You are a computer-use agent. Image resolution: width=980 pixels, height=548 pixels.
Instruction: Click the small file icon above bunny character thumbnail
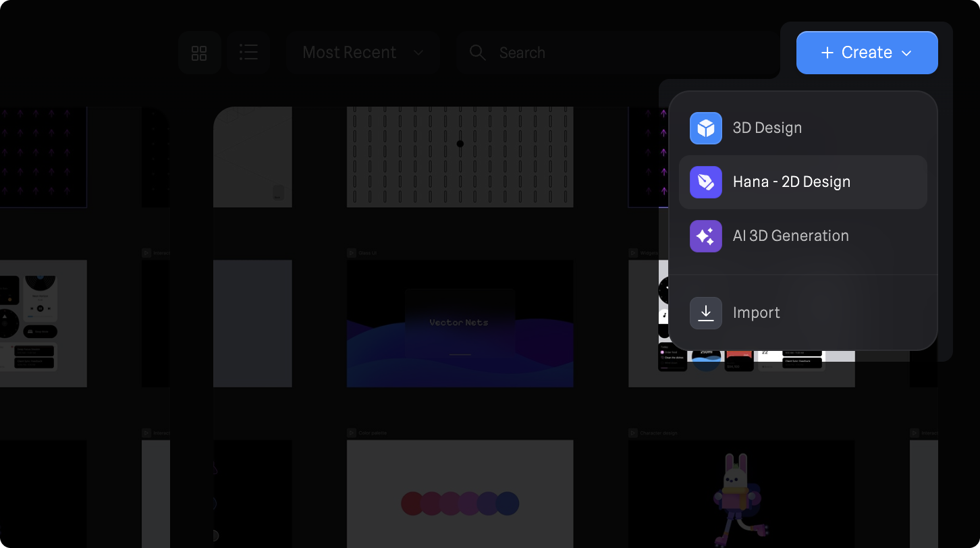pos(632,433)
